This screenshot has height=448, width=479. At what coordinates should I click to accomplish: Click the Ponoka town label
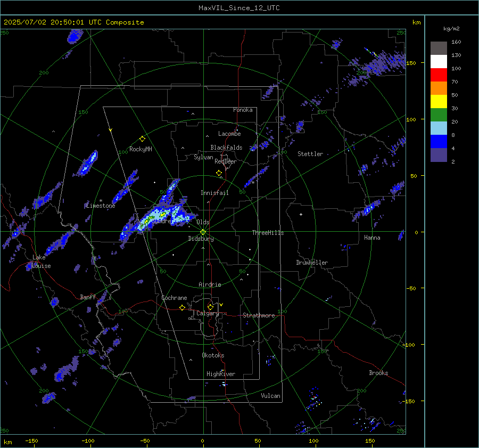(x=243, y=110)
